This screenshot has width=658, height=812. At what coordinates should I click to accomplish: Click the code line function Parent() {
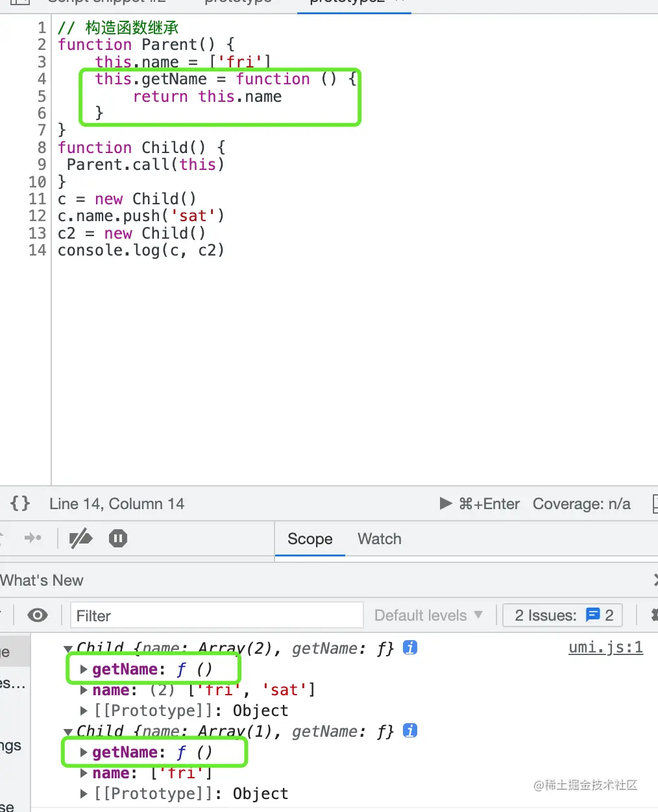tap(146, 45)
